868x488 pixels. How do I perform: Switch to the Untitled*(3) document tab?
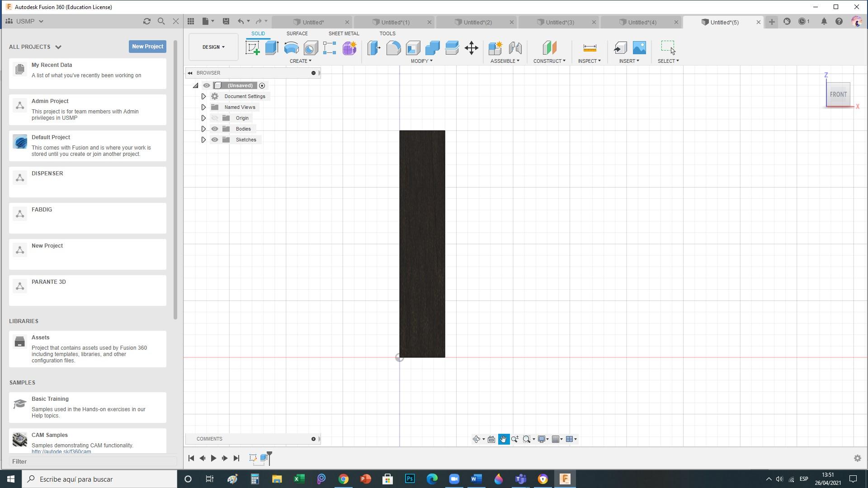tap(559, 22)
